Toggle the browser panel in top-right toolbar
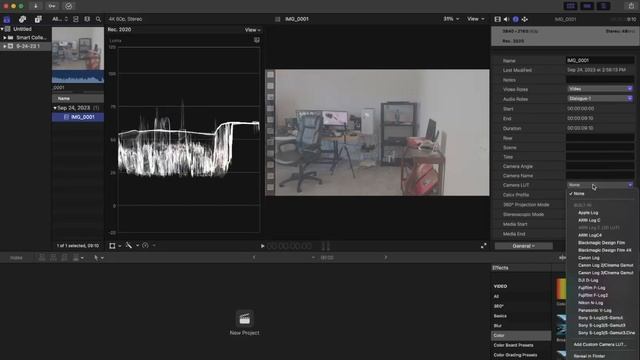Image resolution: width=640 pixels, height=360 pixels. point(570,6)
